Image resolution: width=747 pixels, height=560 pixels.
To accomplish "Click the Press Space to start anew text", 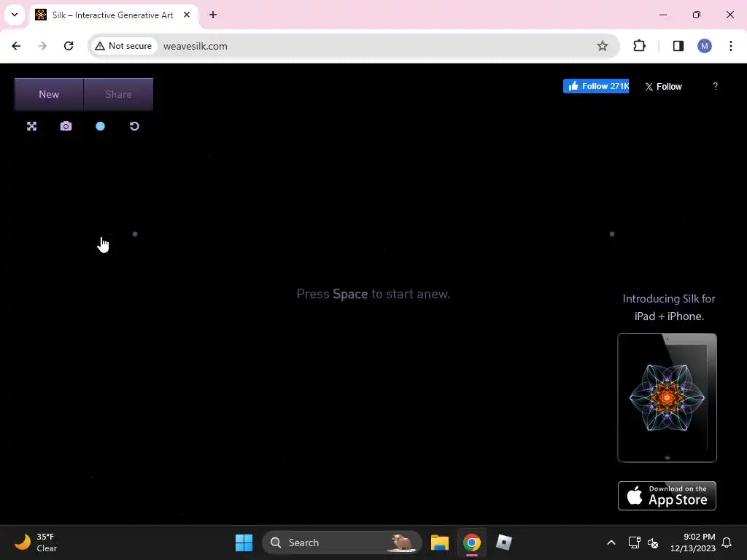I will 373,294.
